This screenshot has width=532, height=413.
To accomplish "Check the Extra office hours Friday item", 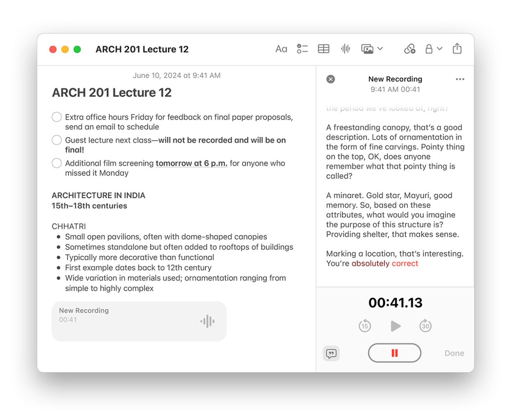I will pyautogui.click(x=57, y=117).
